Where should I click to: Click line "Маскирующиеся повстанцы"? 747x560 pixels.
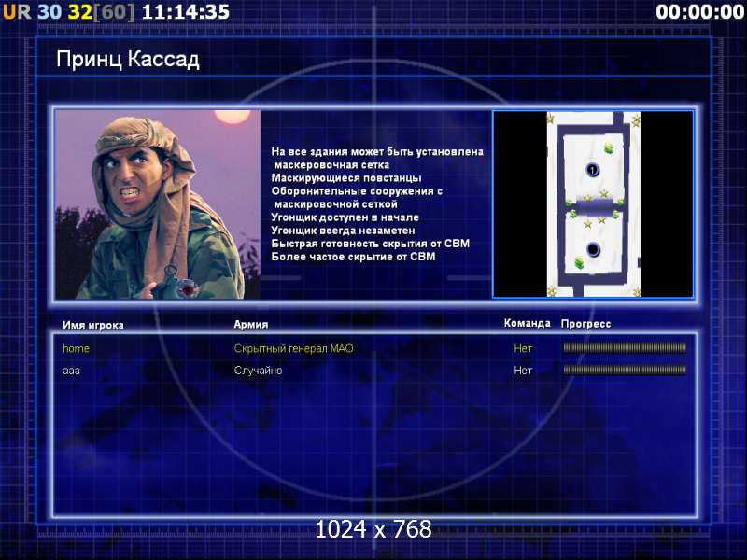coord(346,177)
